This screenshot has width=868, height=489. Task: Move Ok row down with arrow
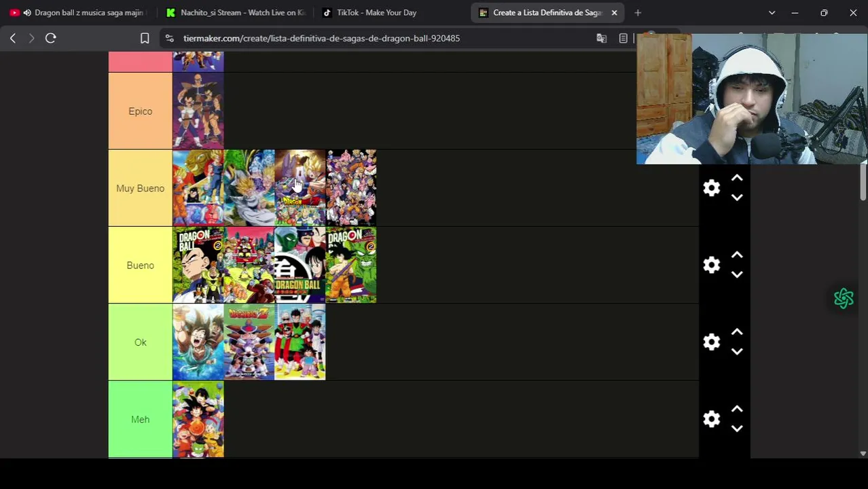(x=737, y=352)
